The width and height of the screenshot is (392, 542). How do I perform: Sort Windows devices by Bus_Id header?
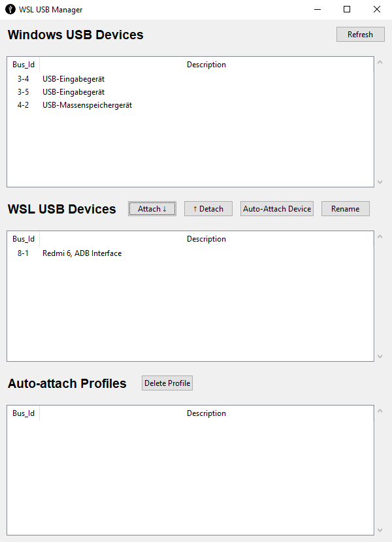(x=24, y=65)
